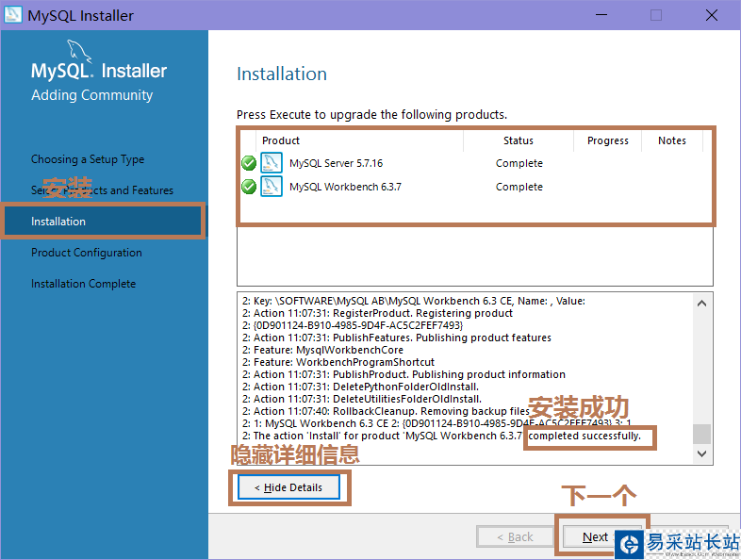Click the log scrollbar thumb
This screenshot has height=560, width=741.
[701, 434]
